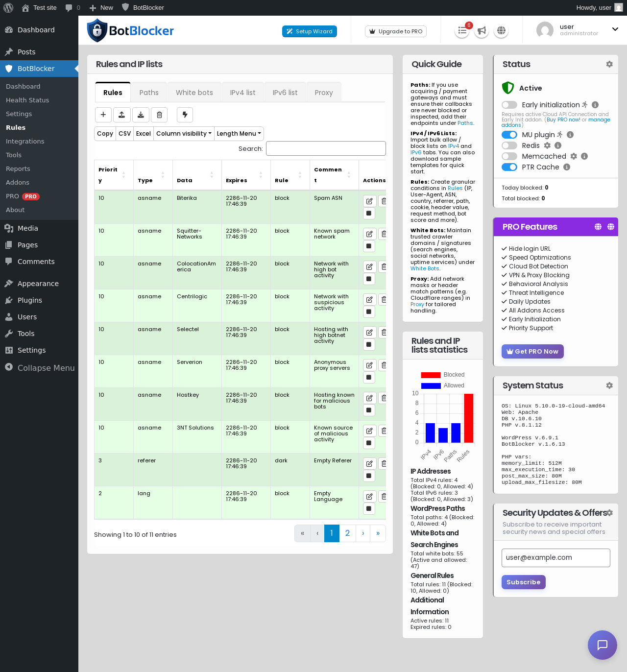Open the Column visibility dropdown
The height and width of the screenshot is (672, 627).
point(184,134)
